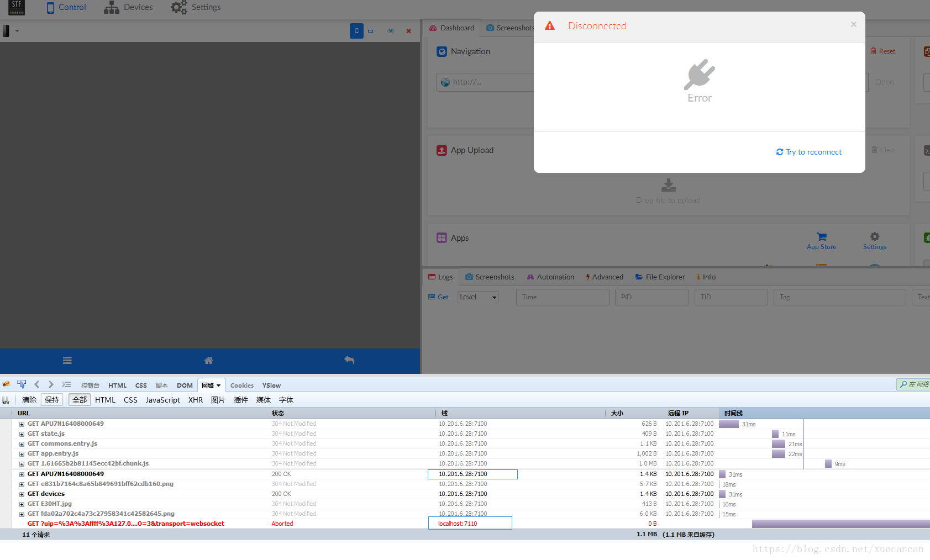Click the PID filter input field
Image resolution: width=930 pixels, height=560 pixels.
pos(652,297)
